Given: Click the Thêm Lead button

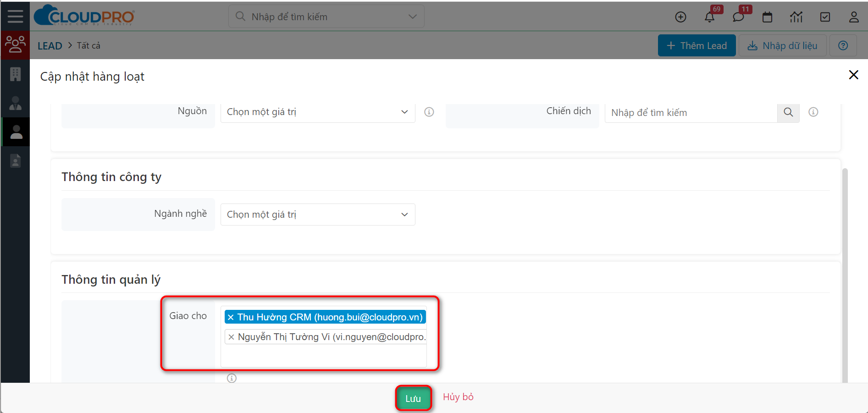Looking at the screenshot, I should (697, 45).
